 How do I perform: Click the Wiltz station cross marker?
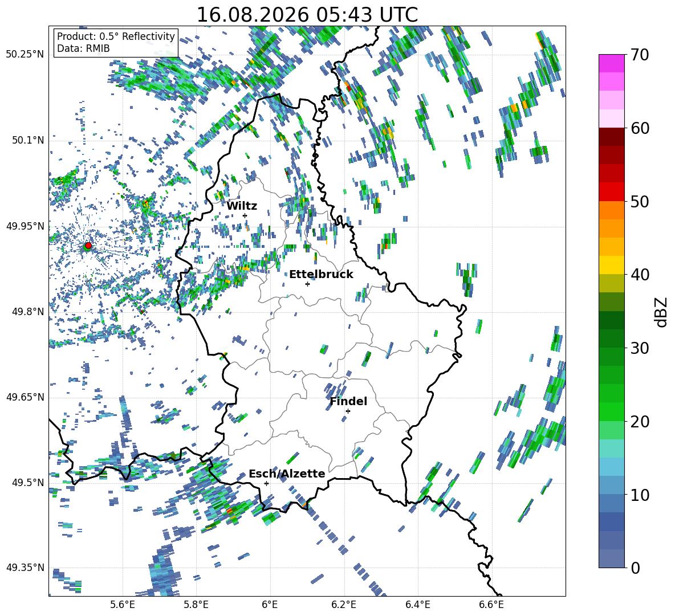pos(245,215)
